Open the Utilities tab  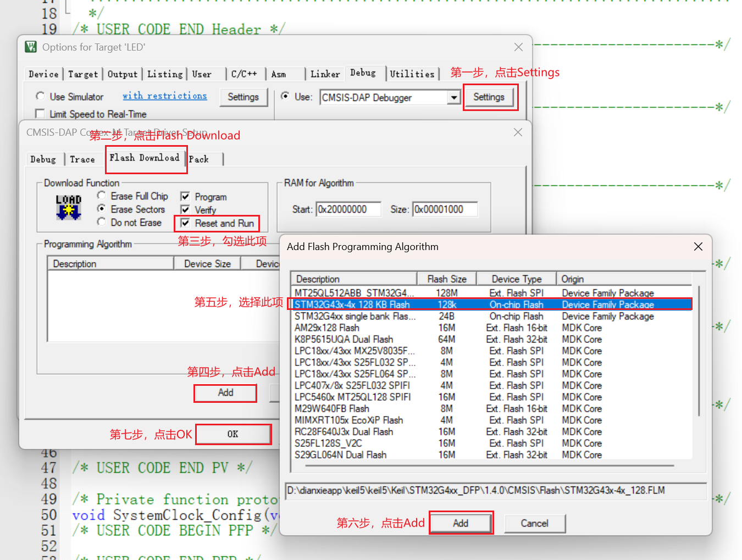(412, 74)
